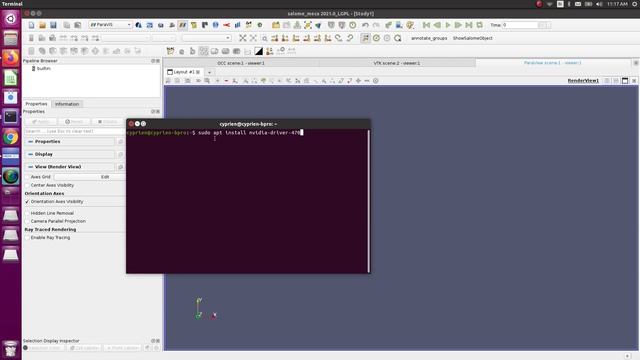
Task: Switch to VTK scene:2 - viewer:1 tab
Action: click(x=397, y=63)
